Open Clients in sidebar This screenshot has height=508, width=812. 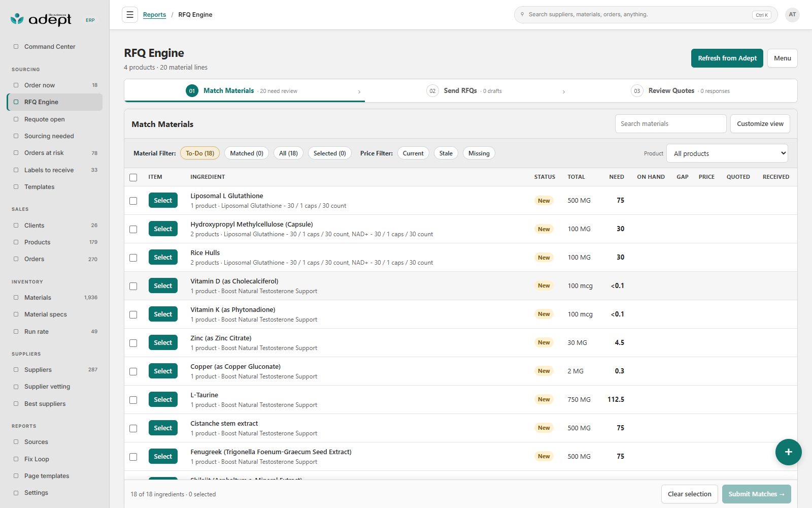point(55,226)
